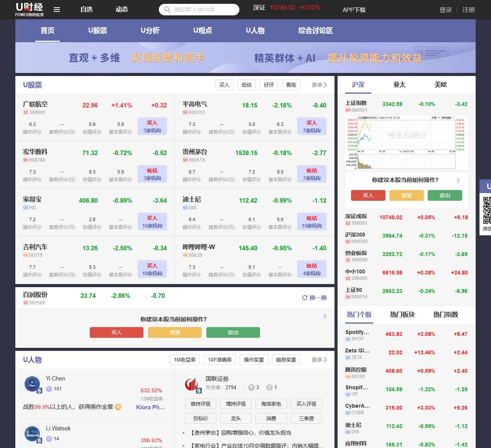Click 观望 button under 上证指数 chart

click(407, 195)
